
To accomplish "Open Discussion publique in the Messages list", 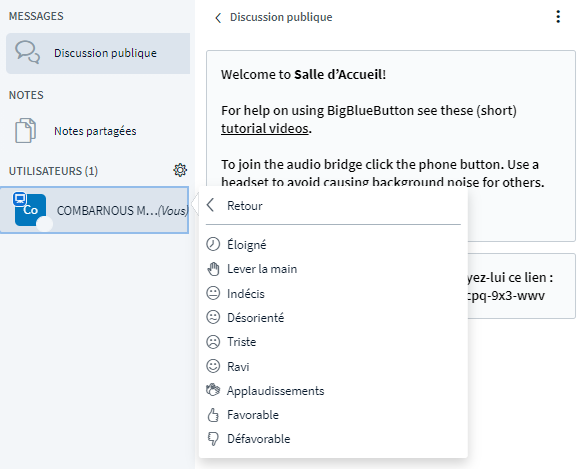I will click(98, 53).
